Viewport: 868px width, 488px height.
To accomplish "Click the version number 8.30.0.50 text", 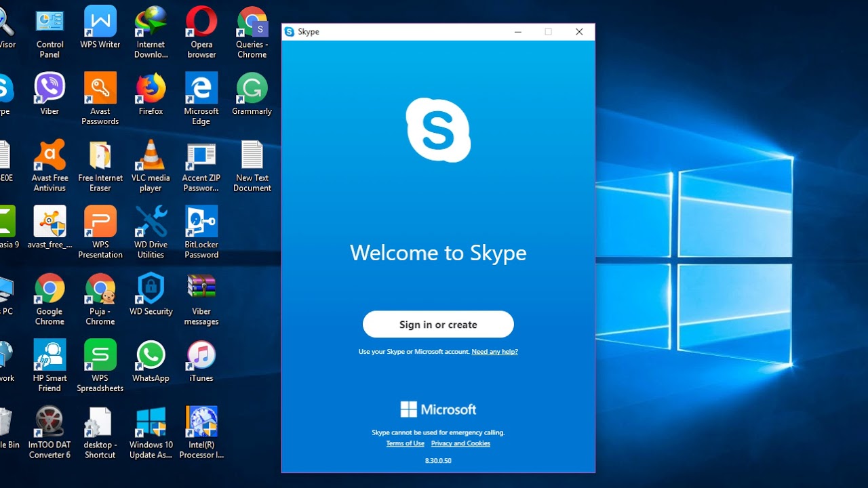I will point(438,461).
